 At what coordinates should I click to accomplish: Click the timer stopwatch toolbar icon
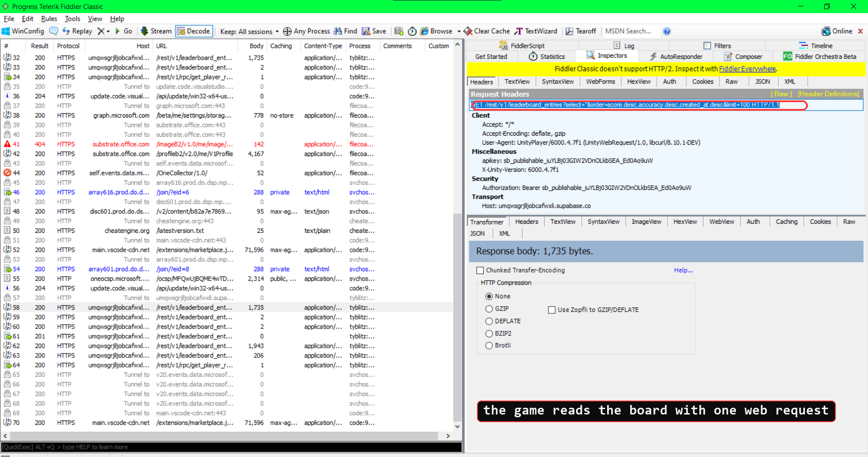click(x=412, y=31)
